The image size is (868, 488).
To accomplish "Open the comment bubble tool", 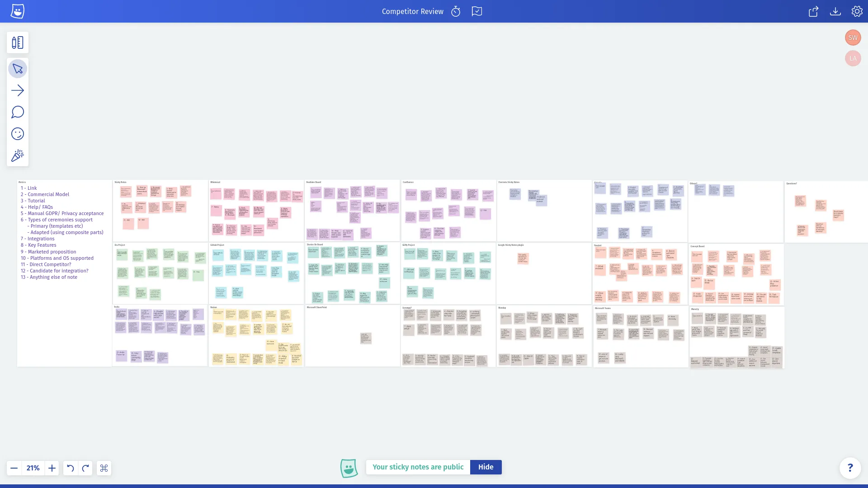I will coord(18,112).
